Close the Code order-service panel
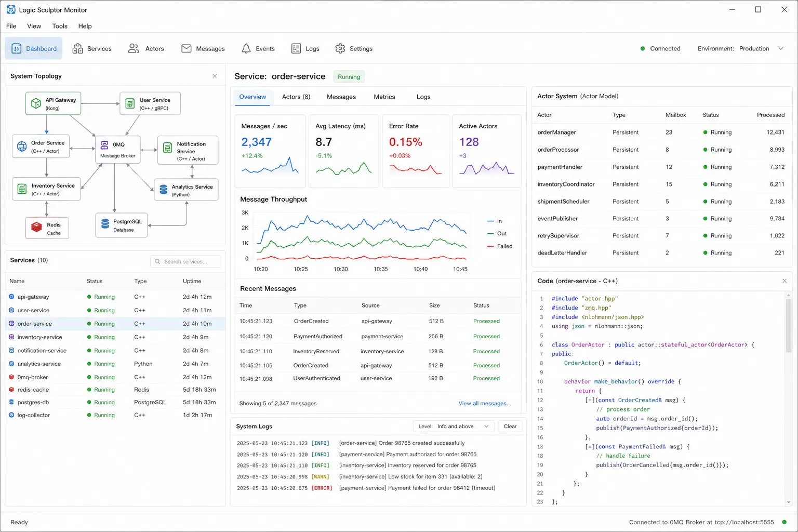 784,281
